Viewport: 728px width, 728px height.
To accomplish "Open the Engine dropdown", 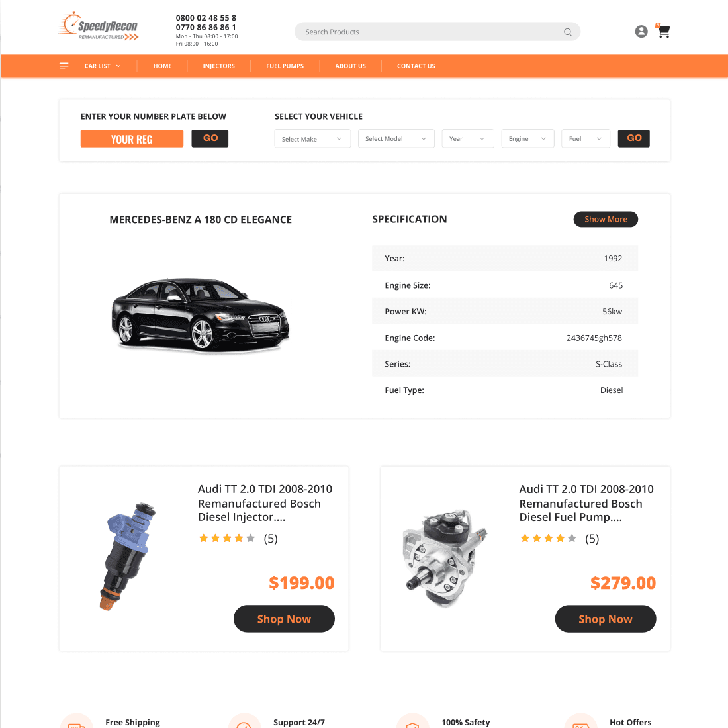I will [527, 139].
